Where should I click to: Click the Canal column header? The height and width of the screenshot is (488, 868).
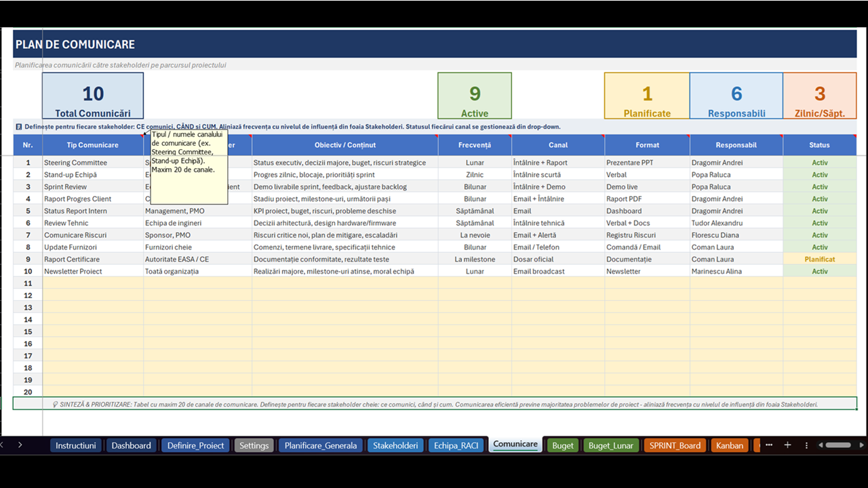(x=558, y=145)
